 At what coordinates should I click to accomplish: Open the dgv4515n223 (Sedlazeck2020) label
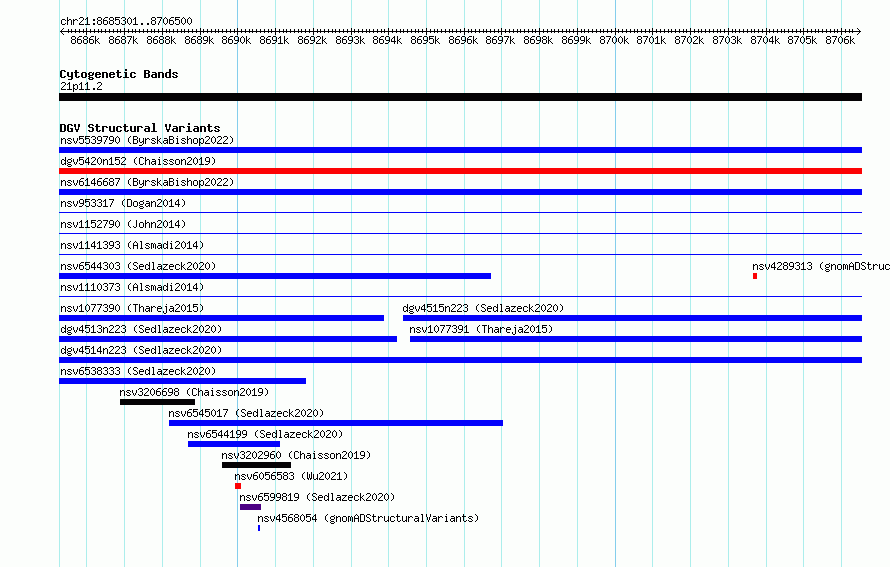pos(483,308)
